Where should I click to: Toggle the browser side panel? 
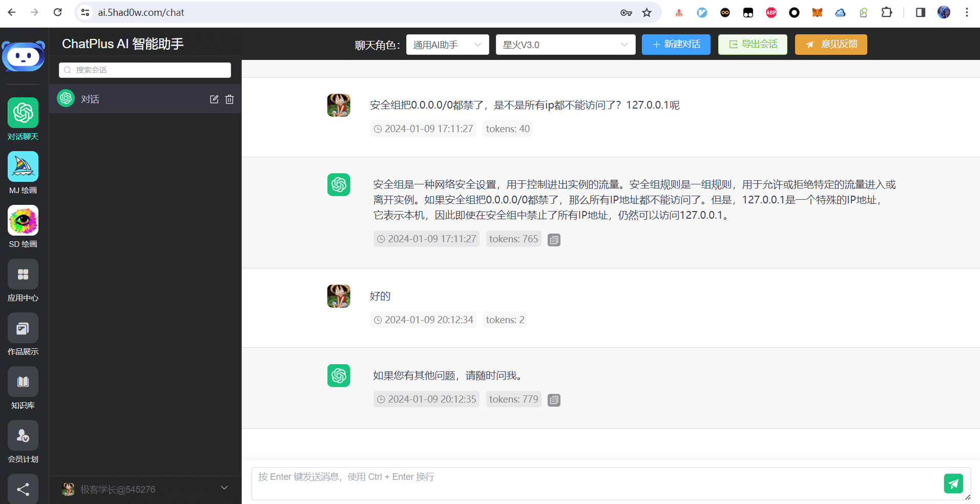921,12
